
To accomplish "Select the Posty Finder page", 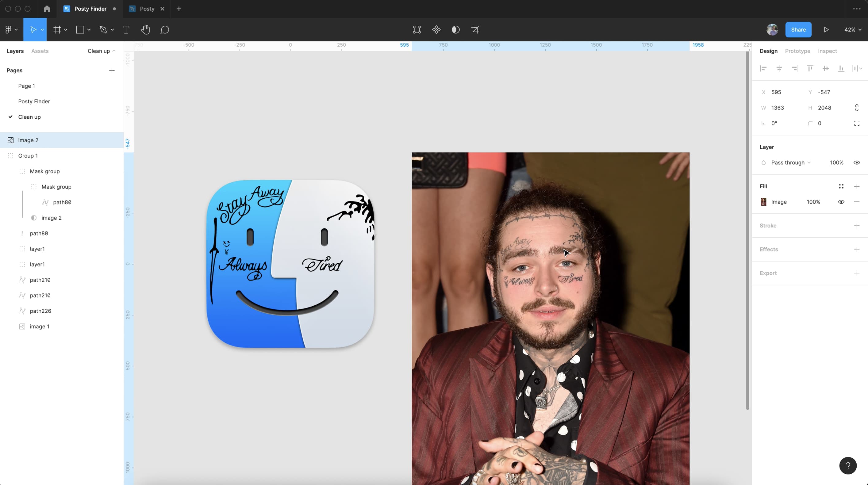I will 34,101.
